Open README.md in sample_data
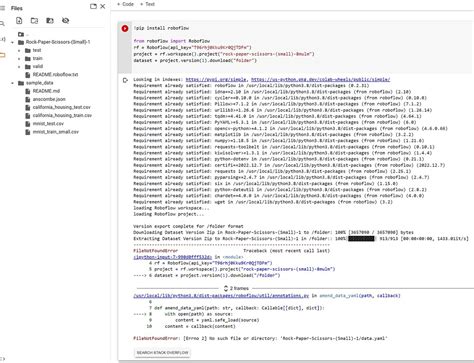 pyautogui.click(x=46, y=91)
